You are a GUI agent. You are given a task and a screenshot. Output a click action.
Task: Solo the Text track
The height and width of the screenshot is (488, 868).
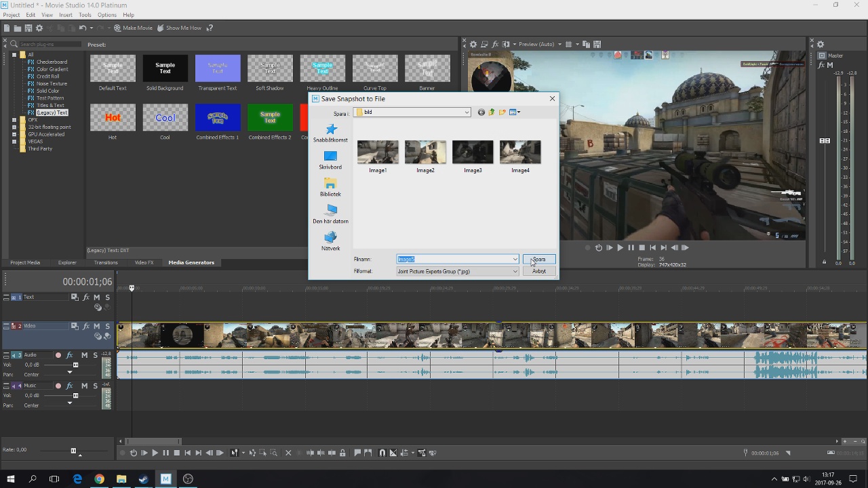click(x=107, y=297)
